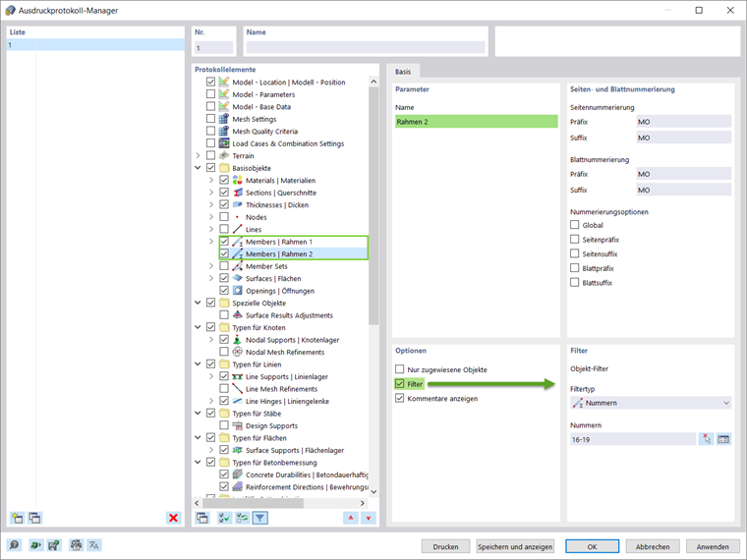Click the Drucken button
This screenshot has height=560, width=747.
445,546
